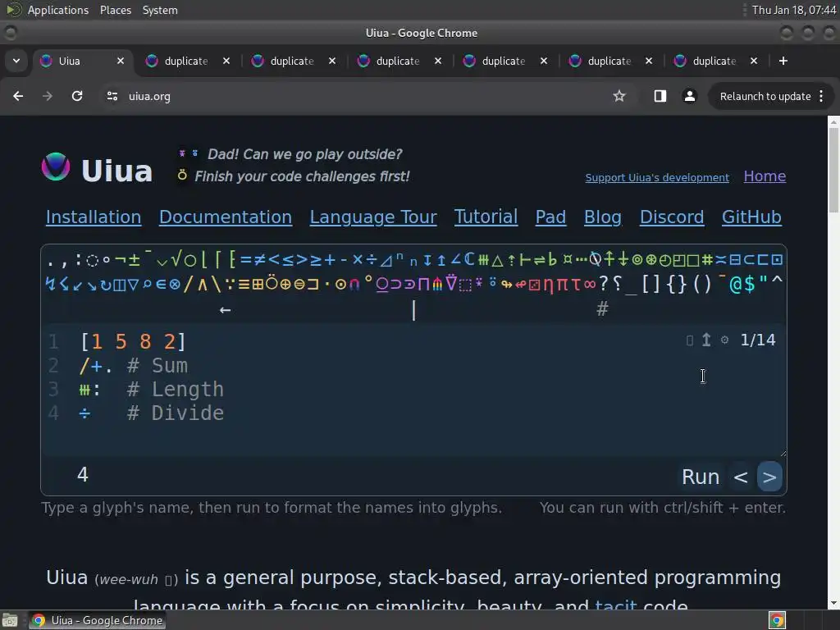Insert the dip (⊙) glyph
The image size is (840, 630).
340,285
